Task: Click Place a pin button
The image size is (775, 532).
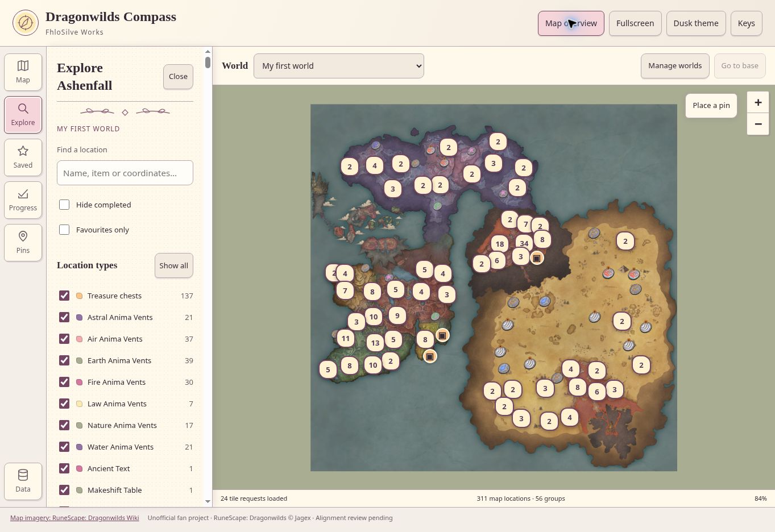Action: click(x=711, y=106)
